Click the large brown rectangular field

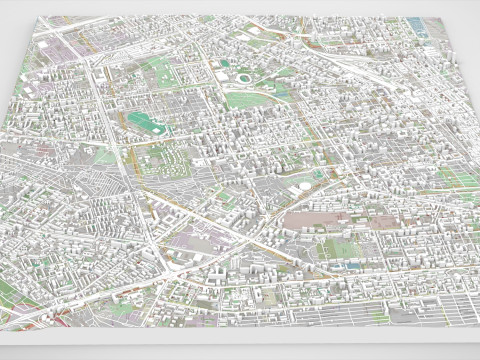(317, 221)
